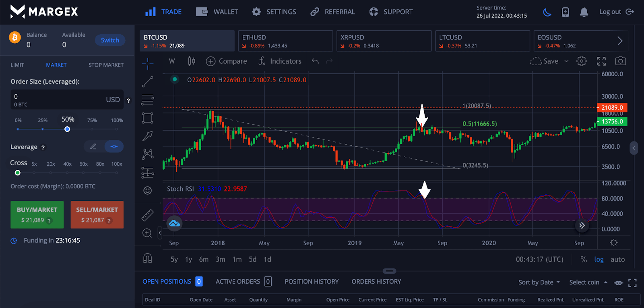
Task: Click the notifications bell icon
Action: click(x=584, y=12)
